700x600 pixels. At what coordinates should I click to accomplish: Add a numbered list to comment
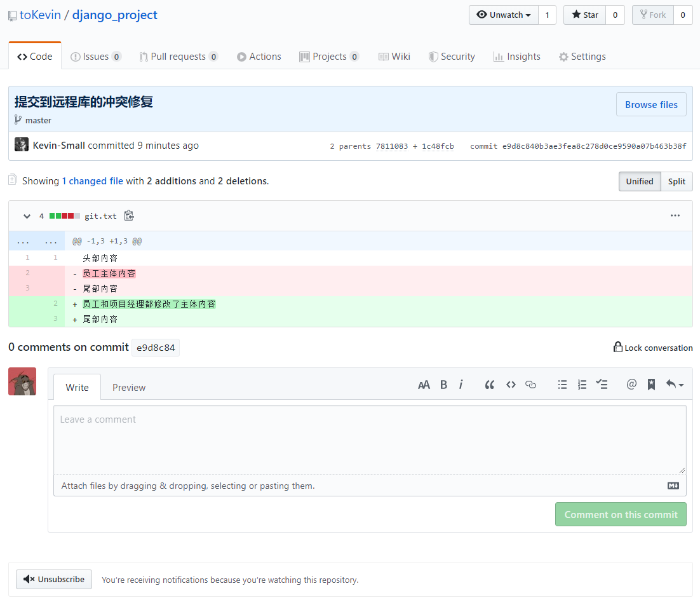point(582,385)
